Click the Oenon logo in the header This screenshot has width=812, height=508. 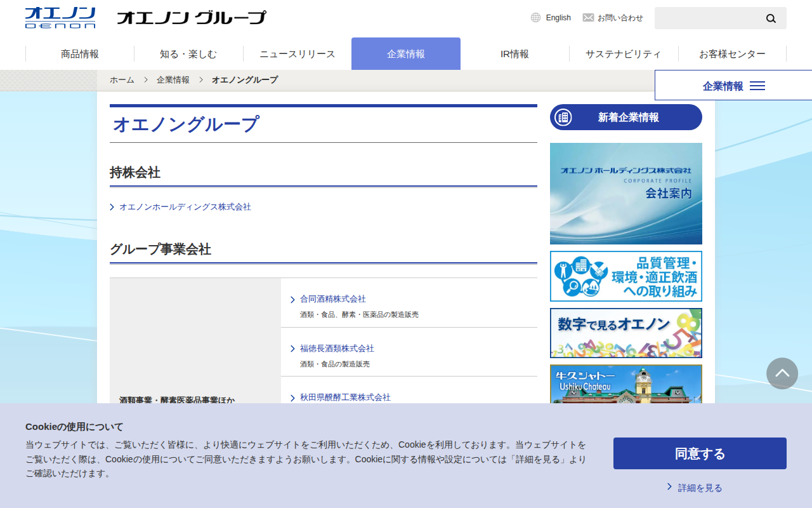click(x=60, y=18)
